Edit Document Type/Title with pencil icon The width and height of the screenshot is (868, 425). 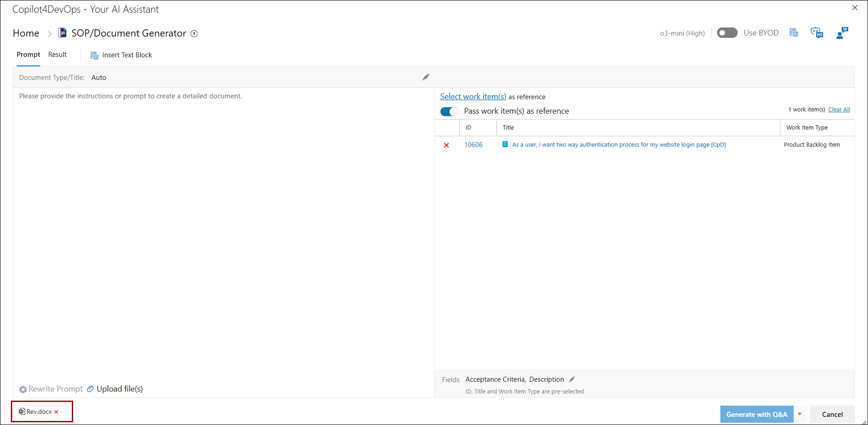tap(426, 77)
